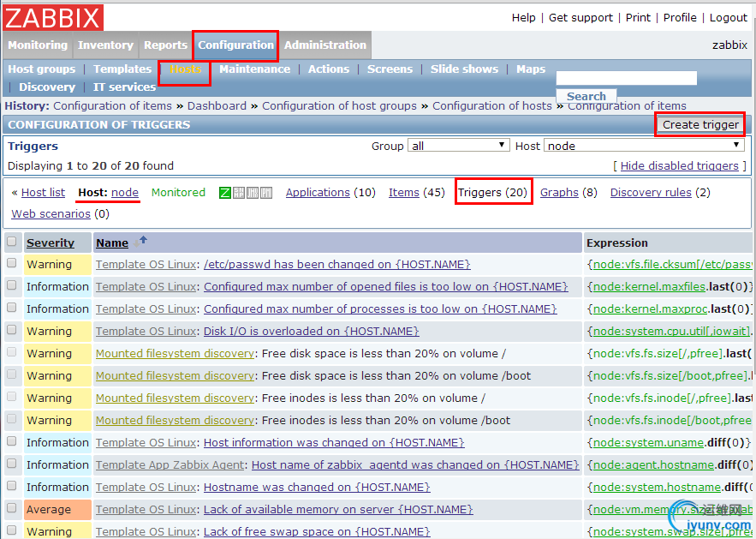The image size is (756, 539).
Task: Click the Help link
Action: (524, 17)
